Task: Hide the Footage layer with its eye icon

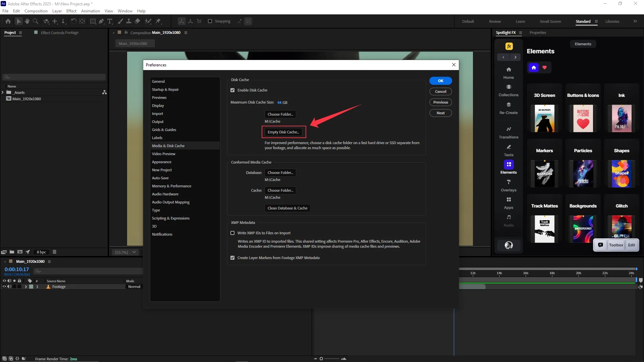Action: [4, 287]
